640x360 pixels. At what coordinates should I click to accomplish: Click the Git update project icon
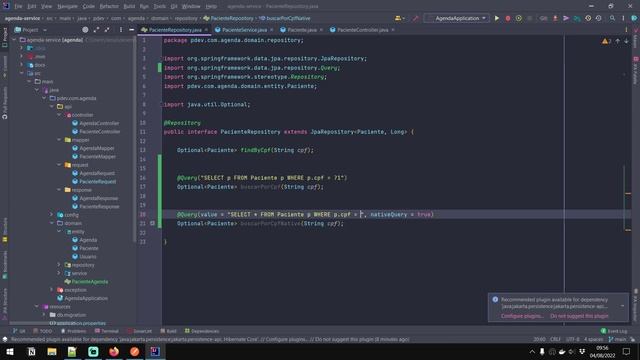(555, 18)
